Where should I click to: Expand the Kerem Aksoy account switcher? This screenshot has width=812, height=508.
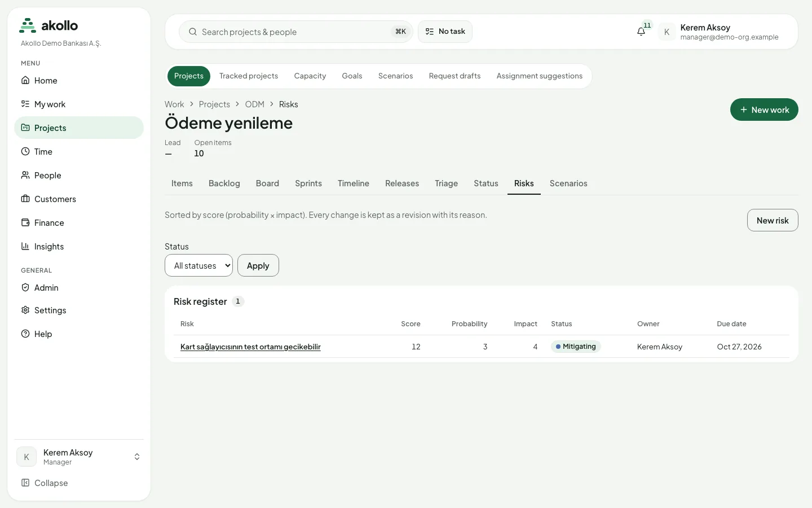(x=79, y=457)
